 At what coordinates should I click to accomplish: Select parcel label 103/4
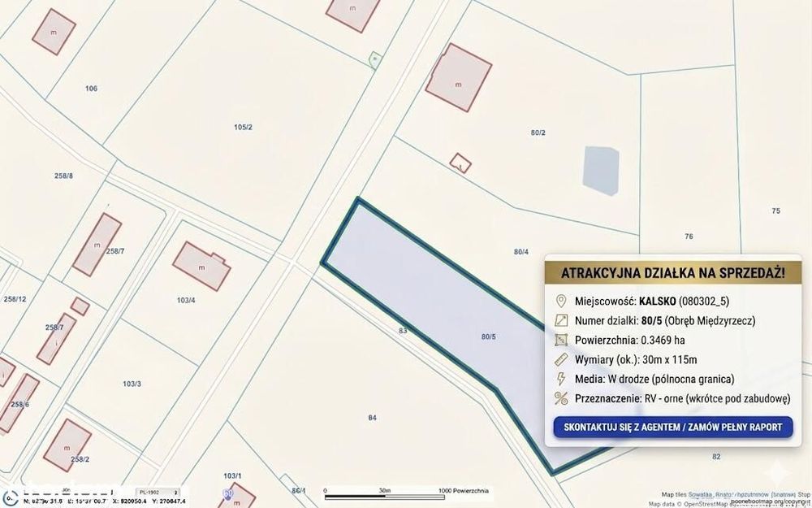click(186, 300)
